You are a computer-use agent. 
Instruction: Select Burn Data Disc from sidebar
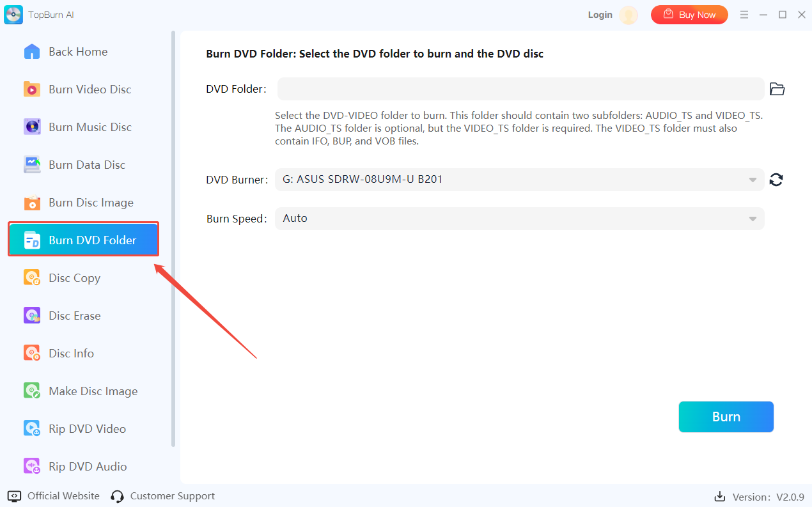(87, 165)
